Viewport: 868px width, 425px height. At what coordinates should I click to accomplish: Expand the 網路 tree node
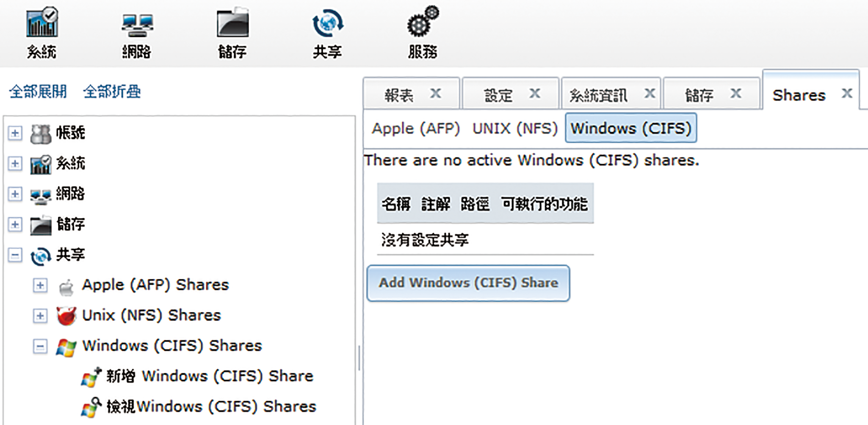15,194
